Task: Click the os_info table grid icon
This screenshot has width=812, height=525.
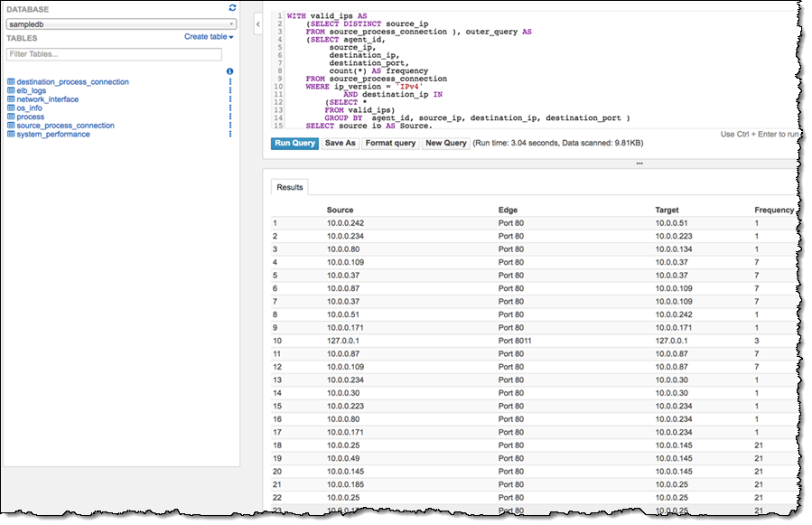Action: point(11,108)
